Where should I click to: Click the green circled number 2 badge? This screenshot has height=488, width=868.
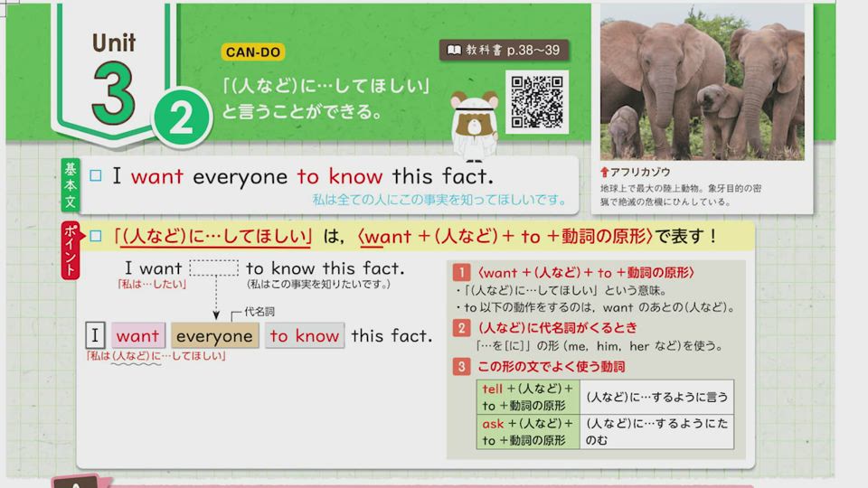click(x=182, y=120)
